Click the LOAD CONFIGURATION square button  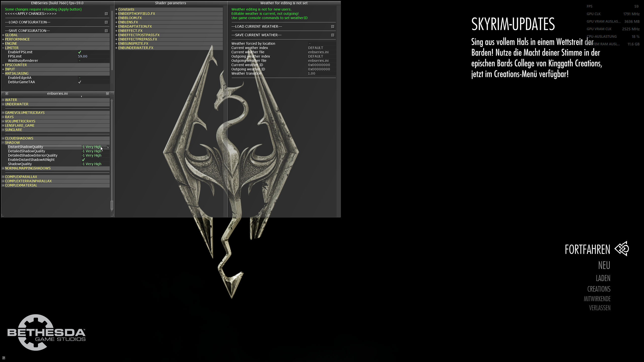[x=106, y=22]
